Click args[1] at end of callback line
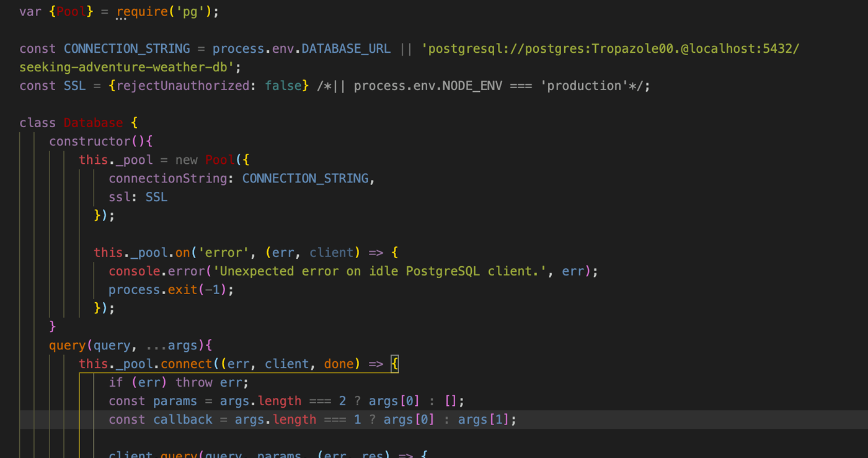Screen dimensions: 868x458 click(x=483, y=420)
